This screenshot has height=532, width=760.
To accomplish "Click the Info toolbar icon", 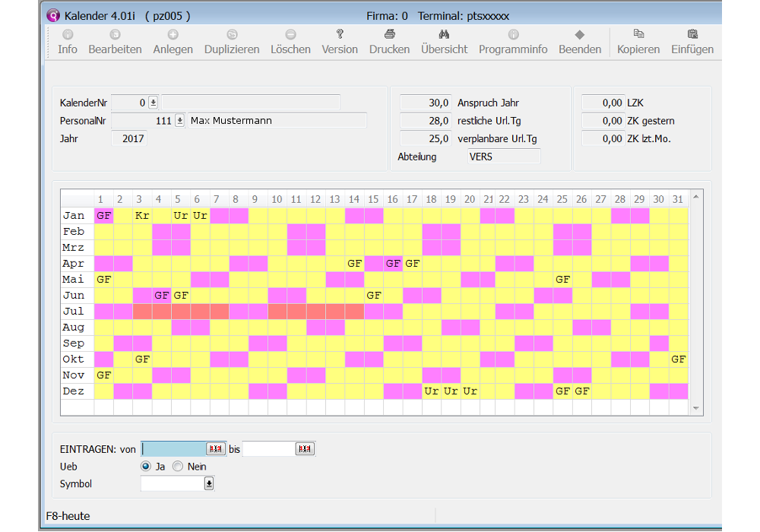I will pos(68,35).
